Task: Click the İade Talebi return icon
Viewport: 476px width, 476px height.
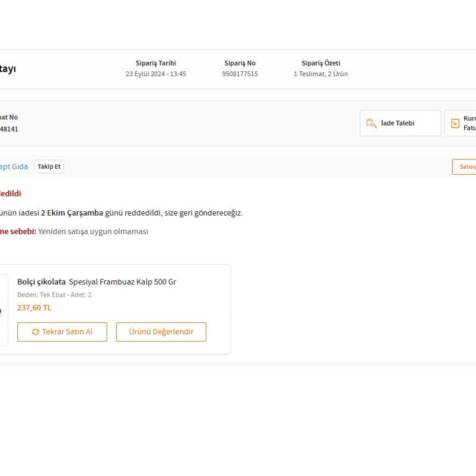Action: pos(371,123)
